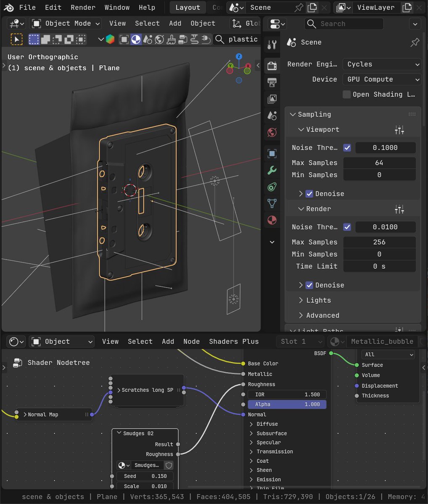This screenshot has height=504, width=428.
Task: Open the World properties tab
Action: (x=272, y=132)
